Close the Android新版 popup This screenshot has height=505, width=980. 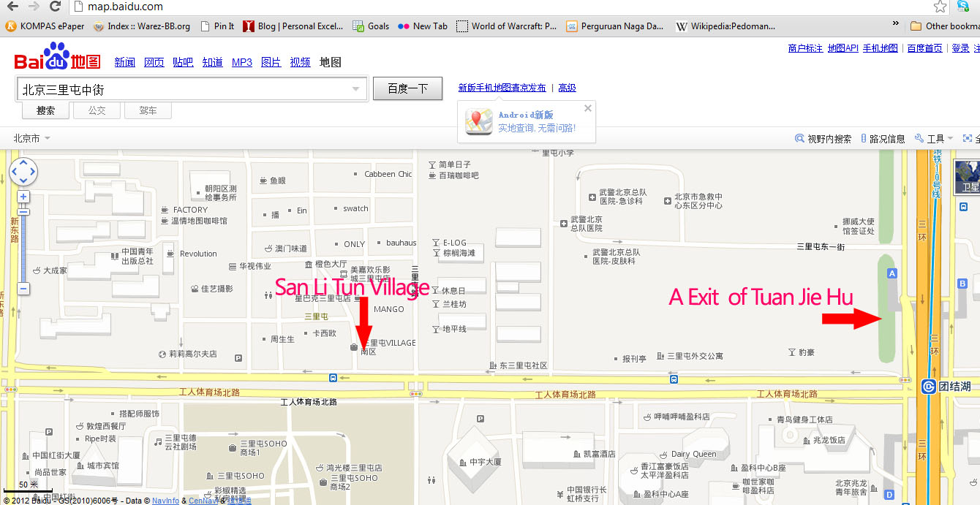click(x=588, y=108)
